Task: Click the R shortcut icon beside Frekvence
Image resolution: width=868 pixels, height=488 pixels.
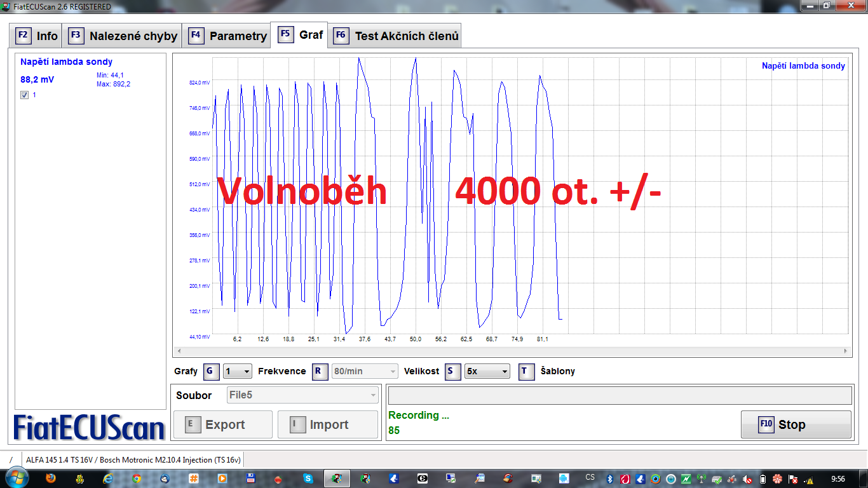Action: [x=320, y=372]
